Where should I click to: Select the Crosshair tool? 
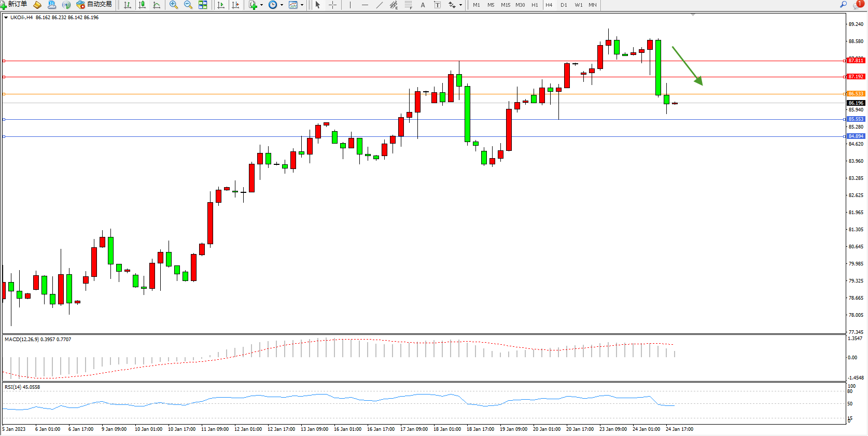(333, 5)
